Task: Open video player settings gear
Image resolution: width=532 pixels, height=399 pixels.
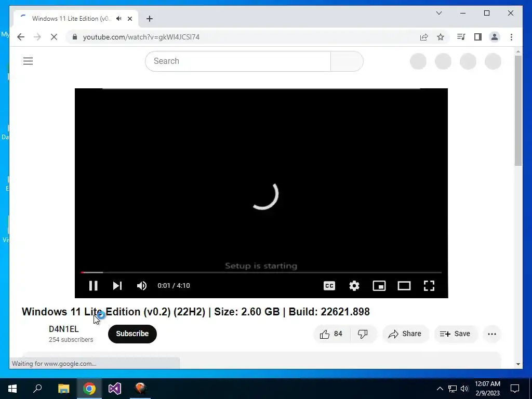Action: [x=354, y=286]
